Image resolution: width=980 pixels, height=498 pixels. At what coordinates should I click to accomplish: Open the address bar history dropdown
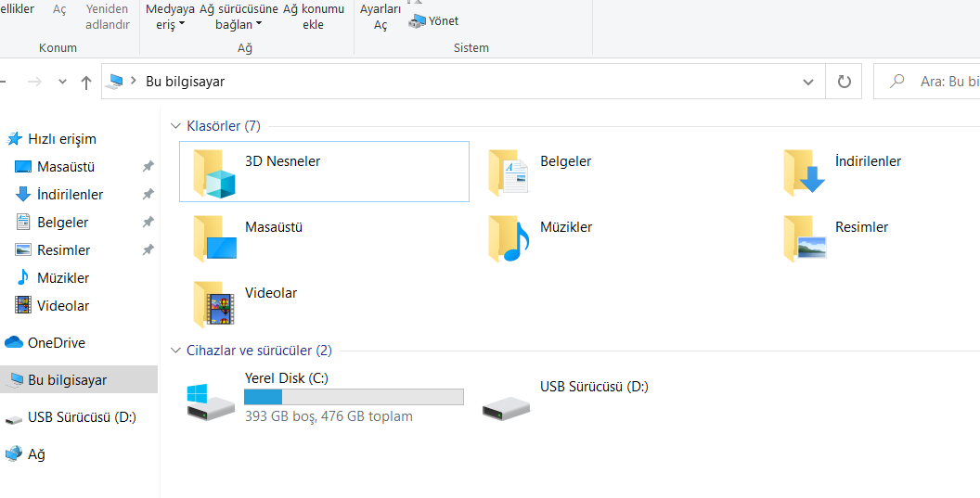point(807,82)
